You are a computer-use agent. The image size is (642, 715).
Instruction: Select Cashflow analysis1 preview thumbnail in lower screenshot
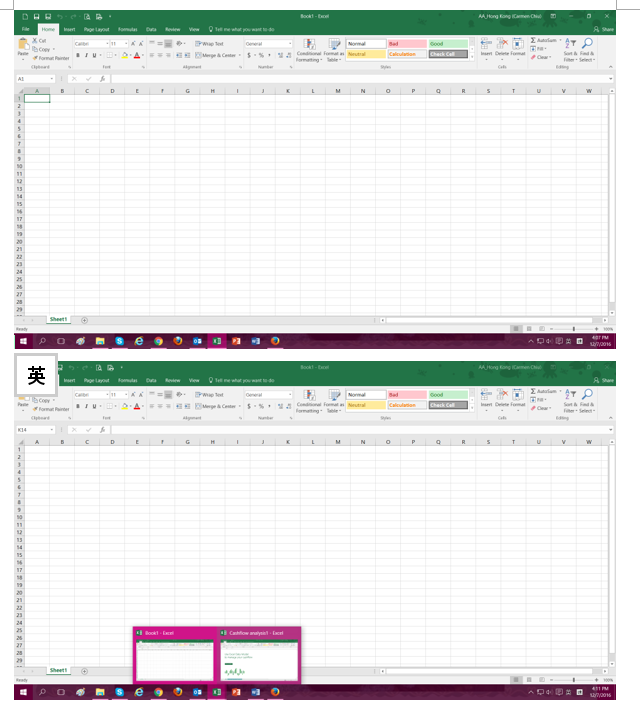(259, 660)
